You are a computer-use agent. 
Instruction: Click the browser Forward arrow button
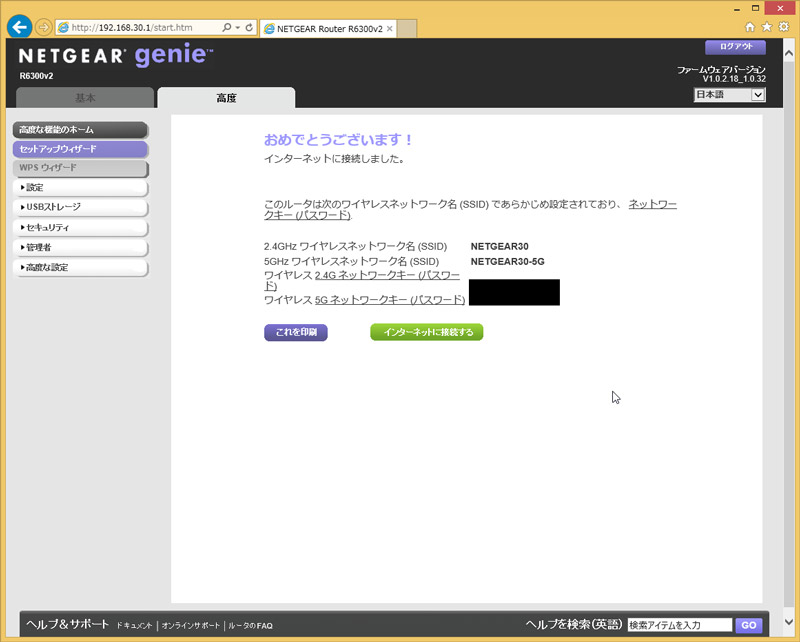42,27
